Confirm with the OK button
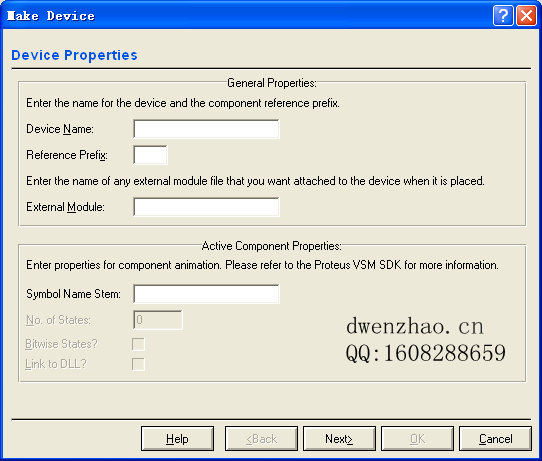The height and width of the screenshot is (461, 542). 417,439
